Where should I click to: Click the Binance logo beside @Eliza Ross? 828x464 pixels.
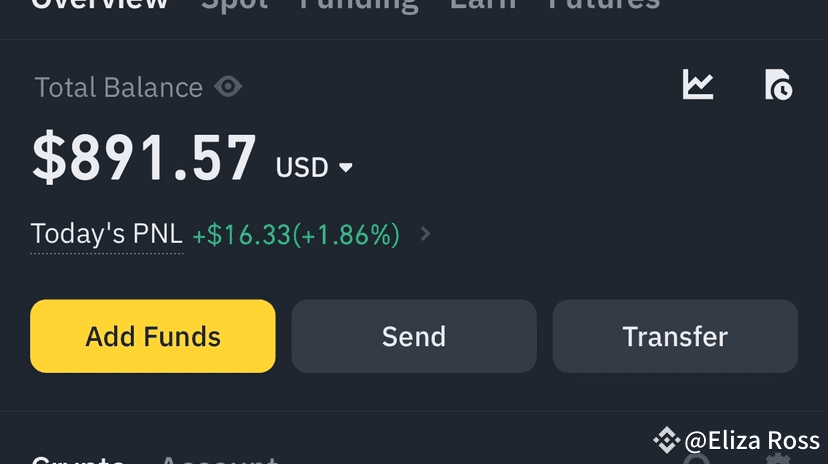666,440
